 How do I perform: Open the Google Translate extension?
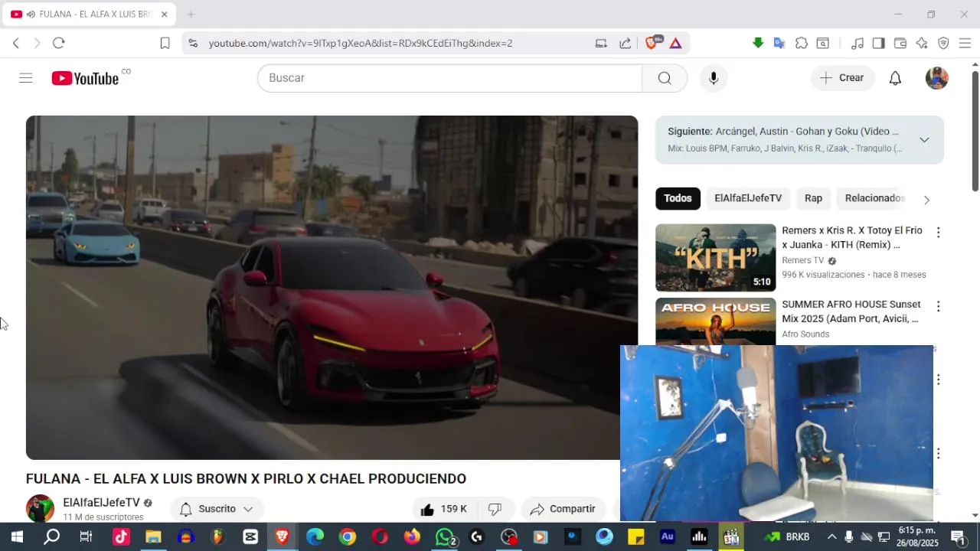click(779, 43)
